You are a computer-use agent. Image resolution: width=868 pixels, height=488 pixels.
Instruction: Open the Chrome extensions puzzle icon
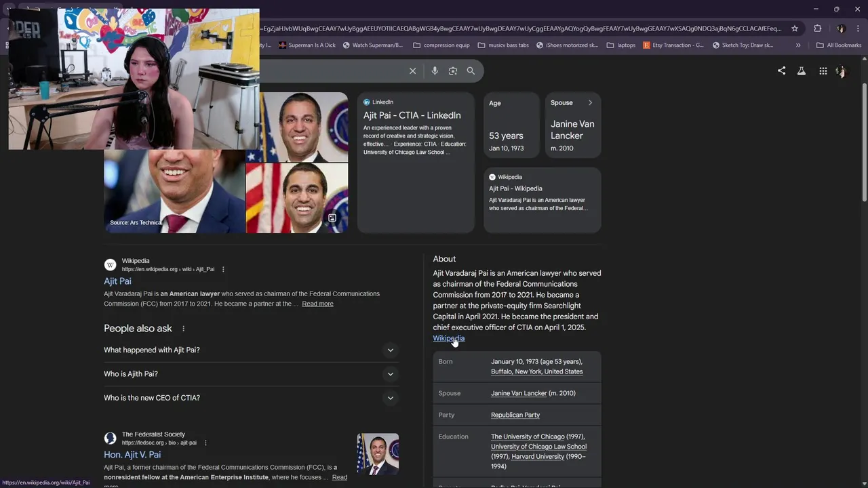coord(817,28)
